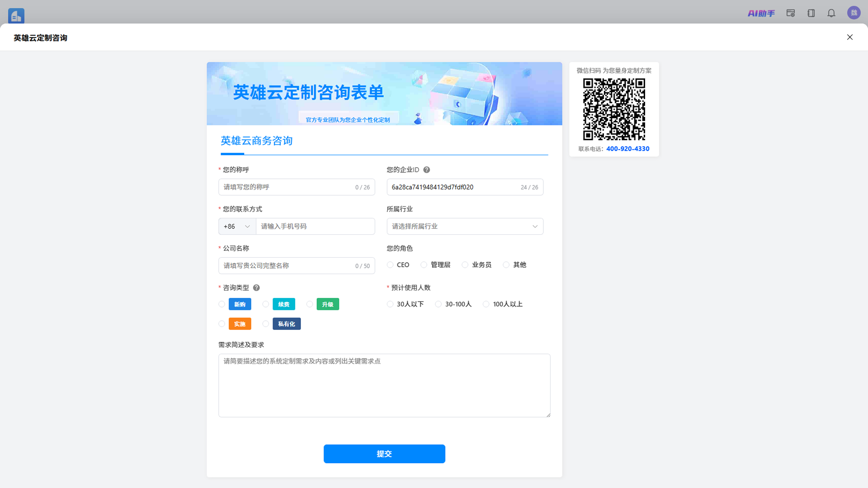Click phone number 400-920-4330
This screenshot has width=868, height=488.
pyautogui.click(x=627, y=149)
